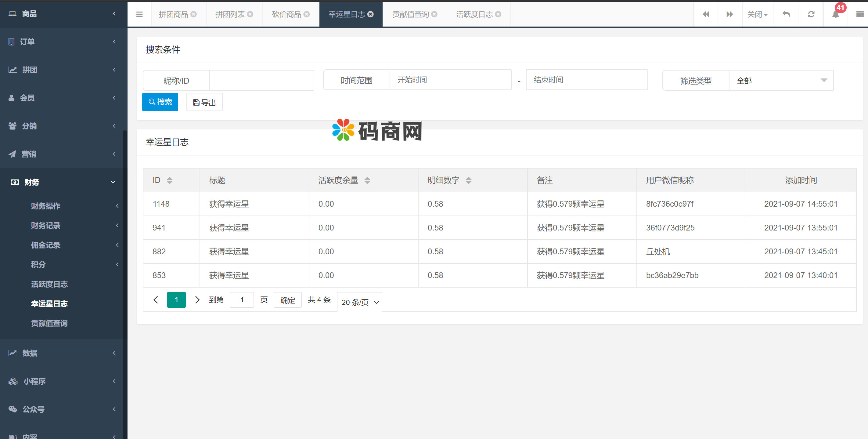
Task: Click the undo back arrow icon
Action: coord(786,14)
